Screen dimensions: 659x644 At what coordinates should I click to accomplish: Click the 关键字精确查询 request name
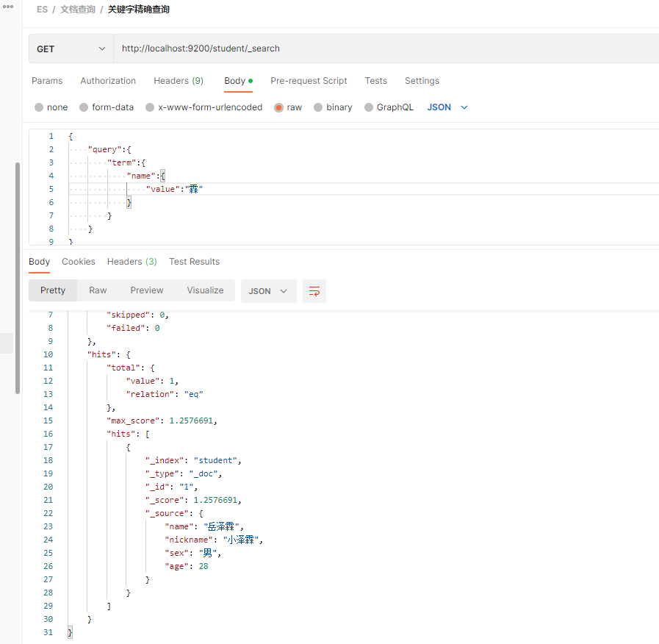point(139,10)
